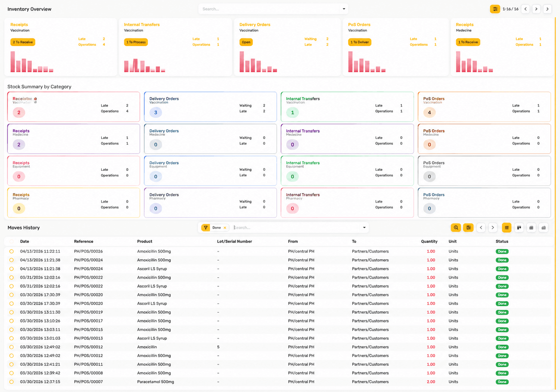Expand the Moves History search options arrow
The height and width of the screenshot is (392, 560).
(x=364, y=228)
